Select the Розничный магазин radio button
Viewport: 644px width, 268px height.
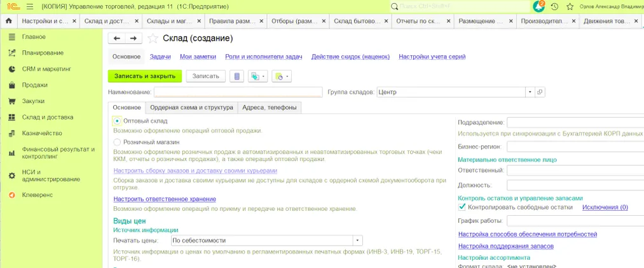coord(117,142)
